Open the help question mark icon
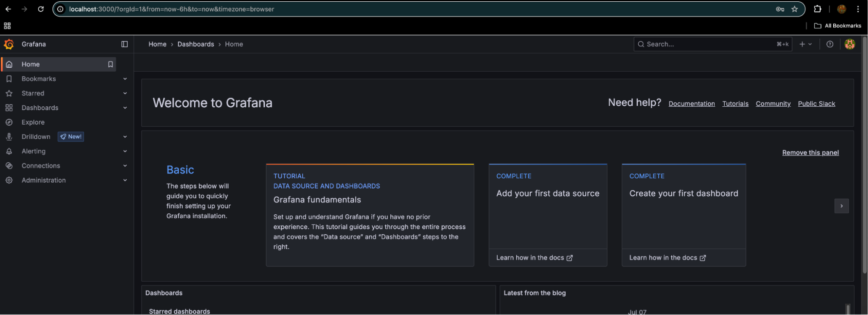This screenshot has height=315, width=868. [830, 44]
